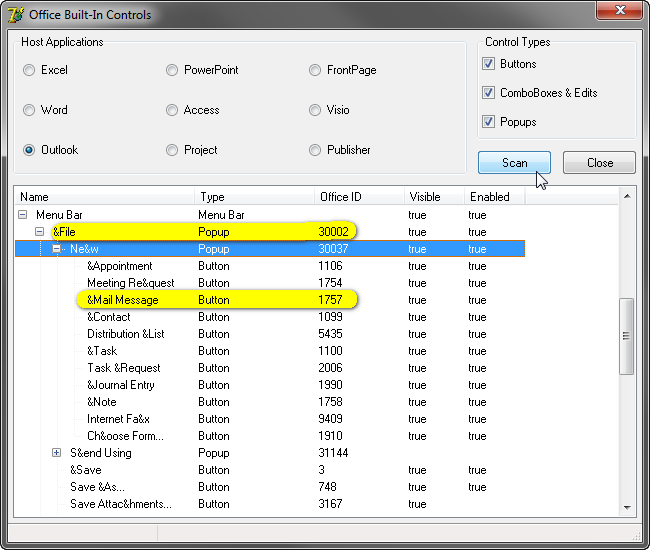Select the &Save button row

click(270, 470)
